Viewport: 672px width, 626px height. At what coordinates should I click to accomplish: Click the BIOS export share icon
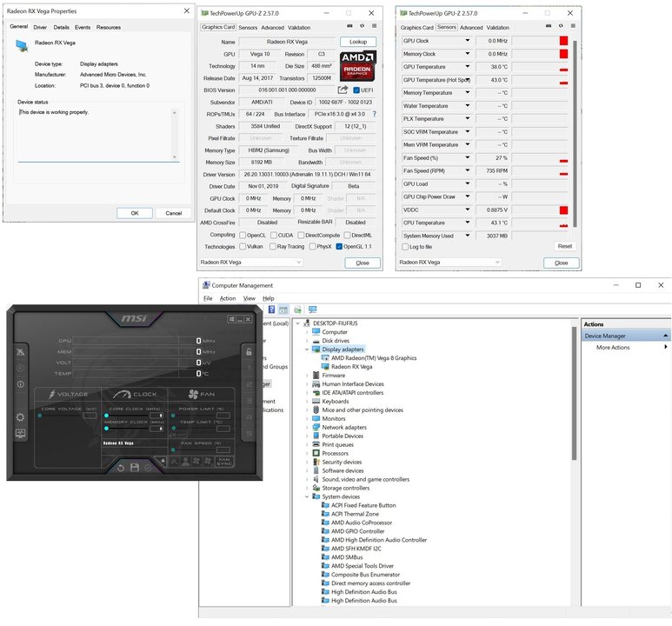[343, 90]
